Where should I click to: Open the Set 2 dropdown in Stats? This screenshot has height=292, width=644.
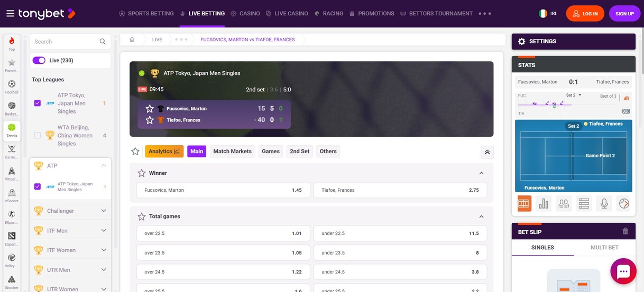pos(574,96)
